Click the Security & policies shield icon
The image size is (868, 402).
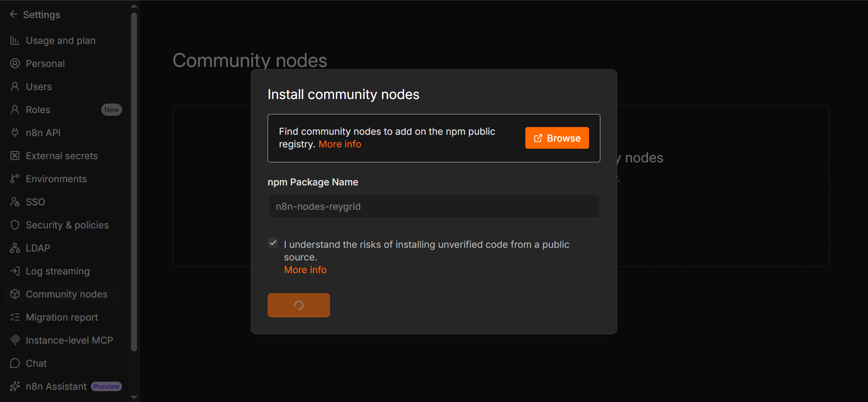point(15,225)
